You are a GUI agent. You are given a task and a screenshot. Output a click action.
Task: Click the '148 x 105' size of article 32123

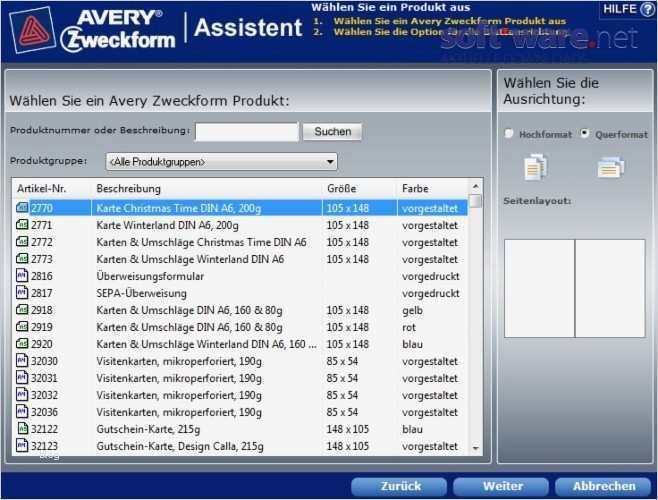point(347,446)
